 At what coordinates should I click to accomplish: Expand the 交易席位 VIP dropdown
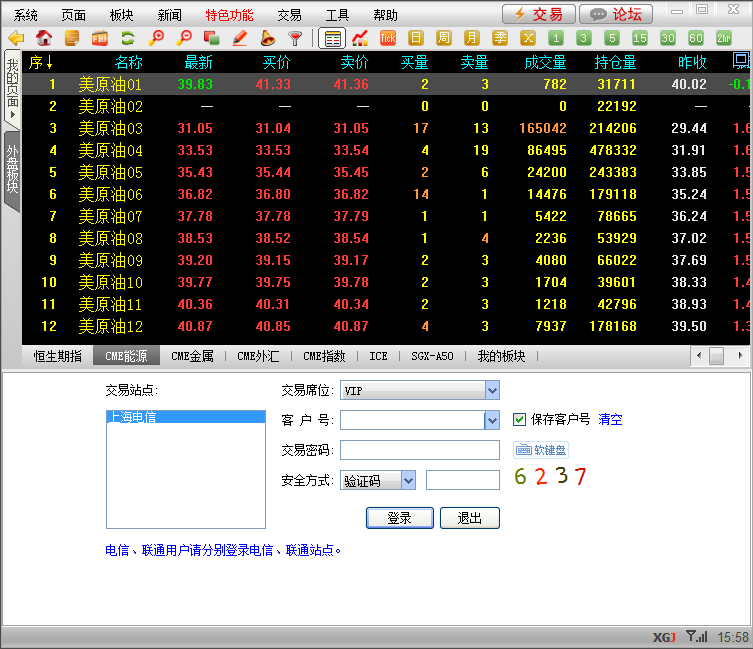pos(491,390)
